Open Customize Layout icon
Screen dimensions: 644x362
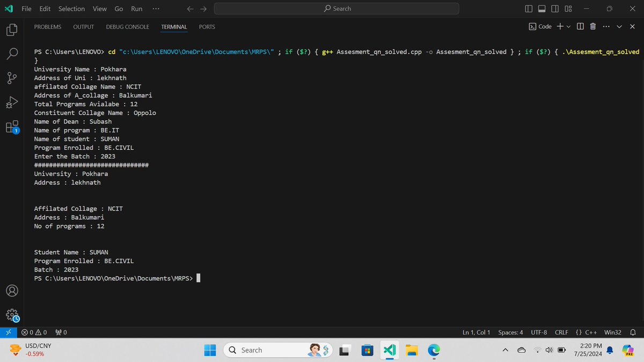(568, 9)
